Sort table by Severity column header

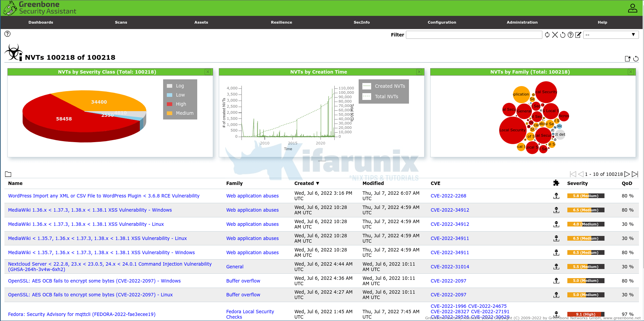[x=577, y=183]
